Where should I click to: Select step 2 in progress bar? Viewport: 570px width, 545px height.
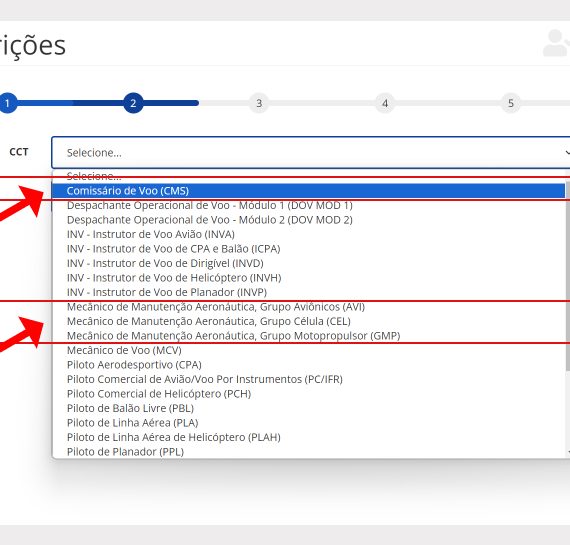tap(133, 103)
